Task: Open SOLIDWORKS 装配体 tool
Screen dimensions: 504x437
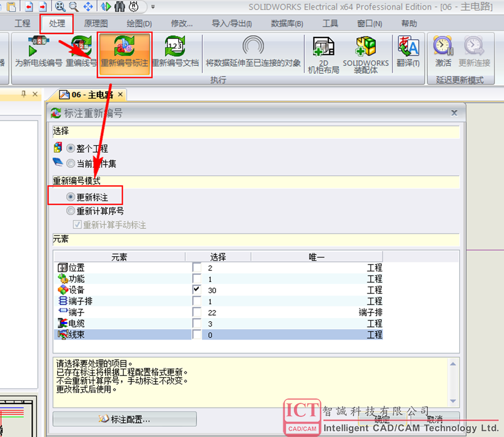Action: click(x=366, y=55)
